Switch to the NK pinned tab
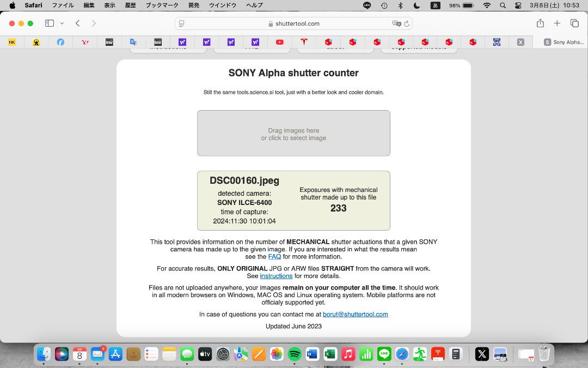This screenshot has width=588, height=368. (x=12, y=42)
